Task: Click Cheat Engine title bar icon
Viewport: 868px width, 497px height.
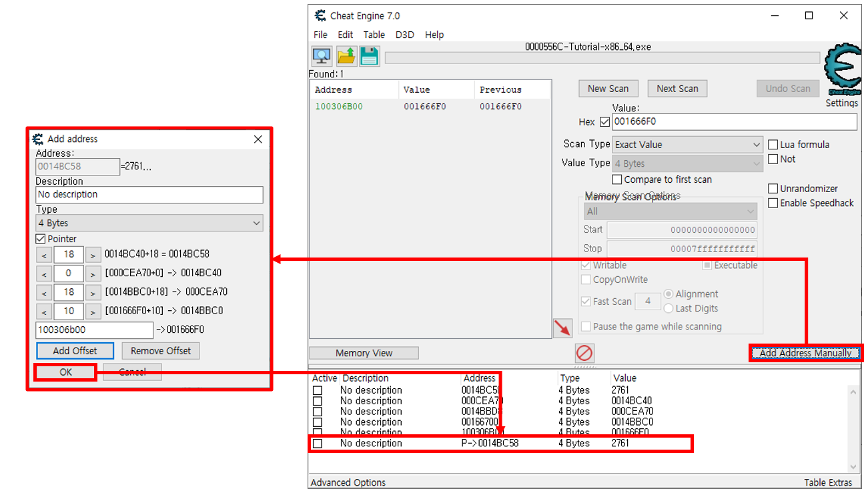Action: 320,15
